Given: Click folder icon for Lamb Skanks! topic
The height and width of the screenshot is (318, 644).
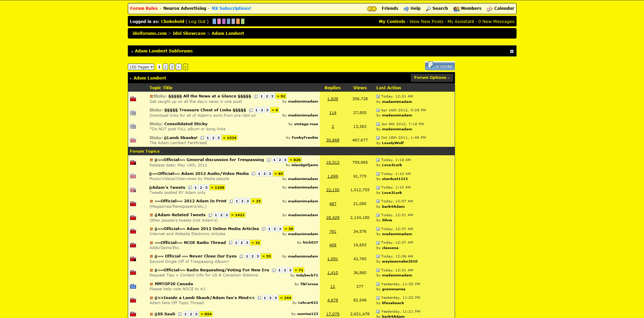Looking at the screenshot, I should point(133,140).
